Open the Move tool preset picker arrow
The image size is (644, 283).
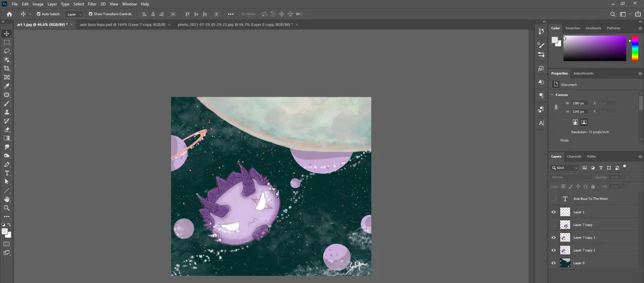point(30,14)
